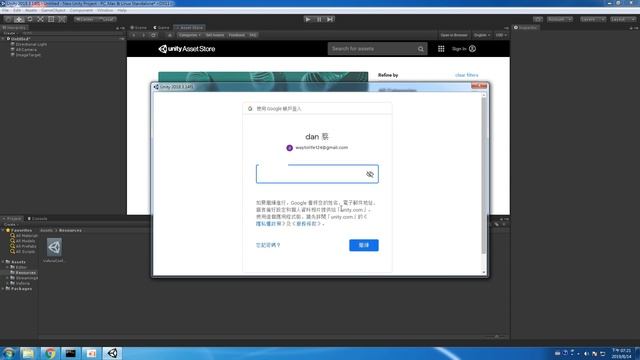
Task: Click the Pause button in Unity toolbar
Action: pyautogui.click(x=319, y=19)
